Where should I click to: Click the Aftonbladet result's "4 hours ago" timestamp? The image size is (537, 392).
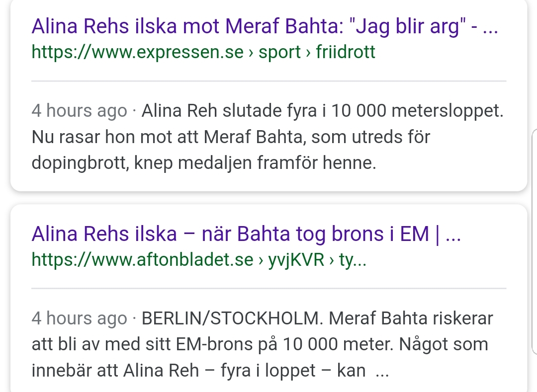pos(79,318)
